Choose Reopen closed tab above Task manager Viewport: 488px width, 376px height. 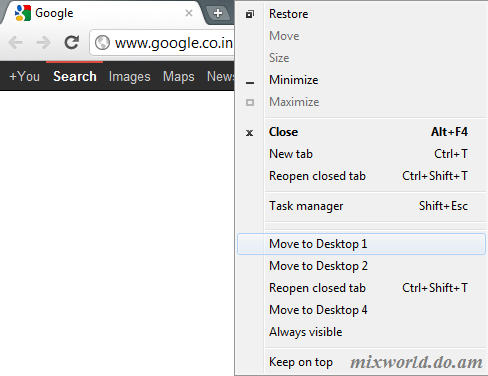[x=361, y=176]
